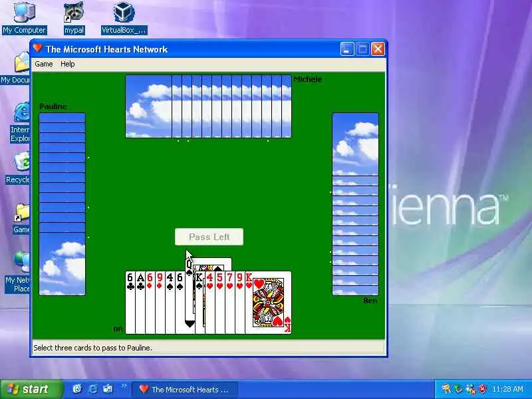Click the red shield security tray icon

pos(482,389)
